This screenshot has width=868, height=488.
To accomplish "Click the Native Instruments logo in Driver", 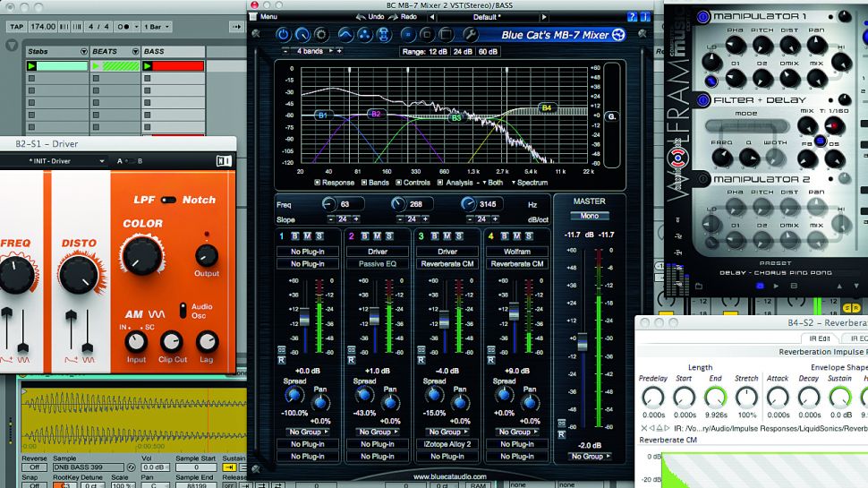I will (224, 161).
